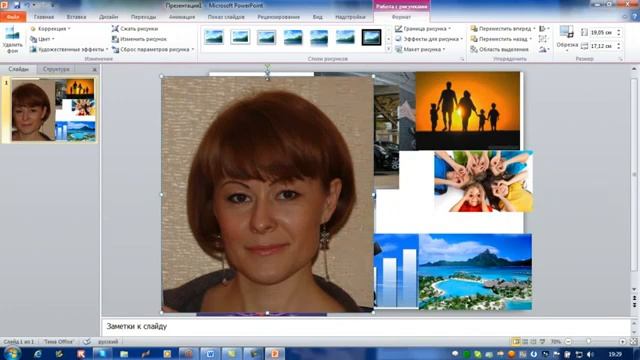
Task: Select slide 1 thumbnail in the pane
Action: 53,110
